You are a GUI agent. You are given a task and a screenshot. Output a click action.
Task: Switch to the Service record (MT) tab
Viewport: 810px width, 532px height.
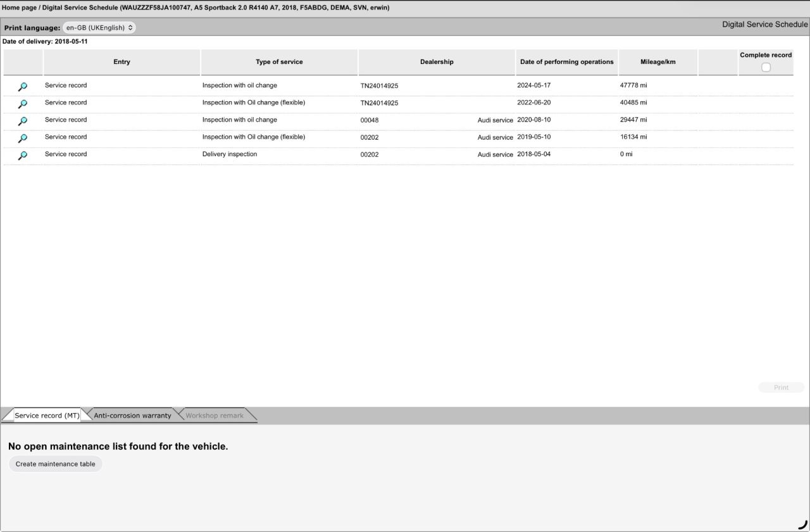(47, 416)
